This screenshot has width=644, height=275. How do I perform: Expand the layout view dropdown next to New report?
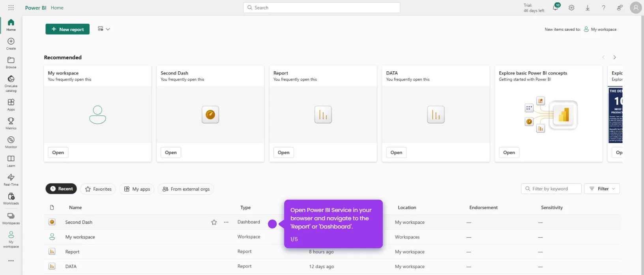point(104,29)
